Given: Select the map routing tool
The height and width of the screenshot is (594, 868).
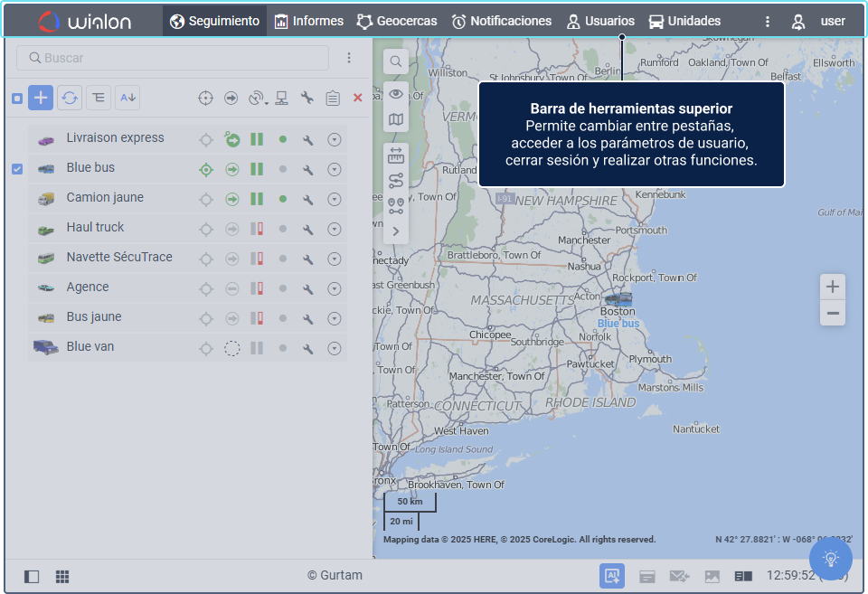Looking at the screenshot, I should [396, 181].
